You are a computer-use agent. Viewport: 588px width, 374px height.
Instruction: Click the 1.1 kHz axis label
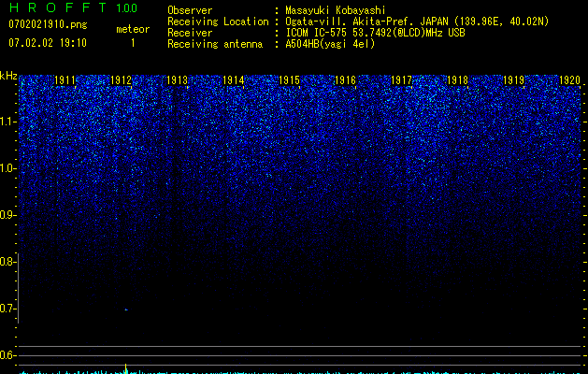coord(7,122)
